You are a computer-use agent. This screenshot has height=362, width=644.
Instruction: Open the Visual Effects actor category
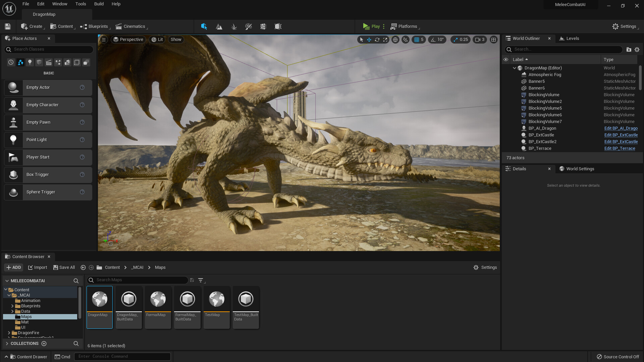coord(58,62)
